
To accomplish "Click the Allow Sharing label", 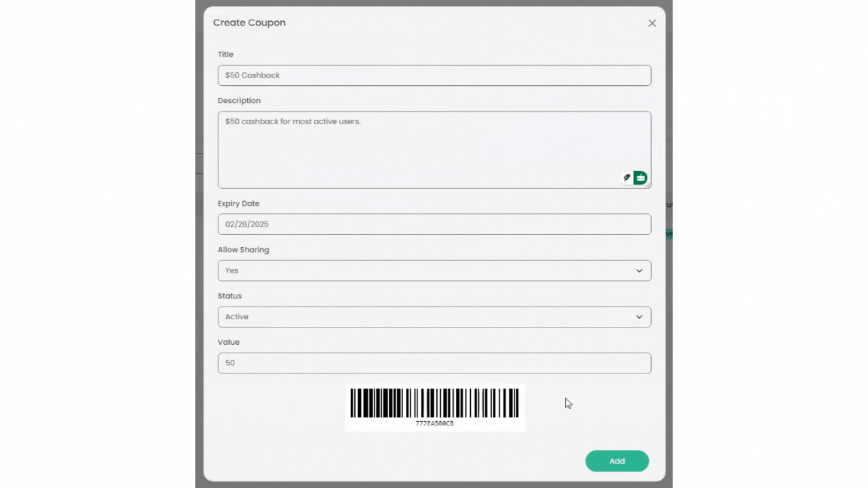I will pos(243,250).
